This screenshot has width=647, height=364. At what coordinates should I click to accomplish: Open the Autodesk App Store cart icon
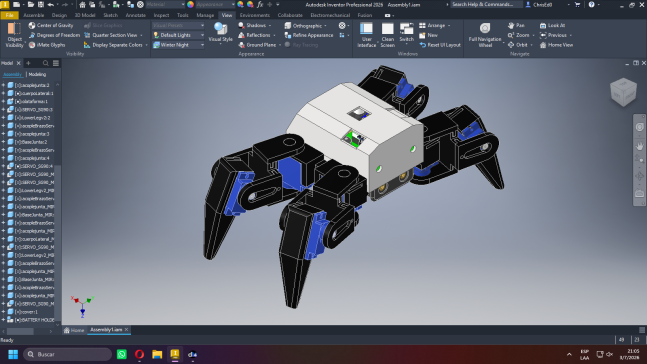pos(577,5)
